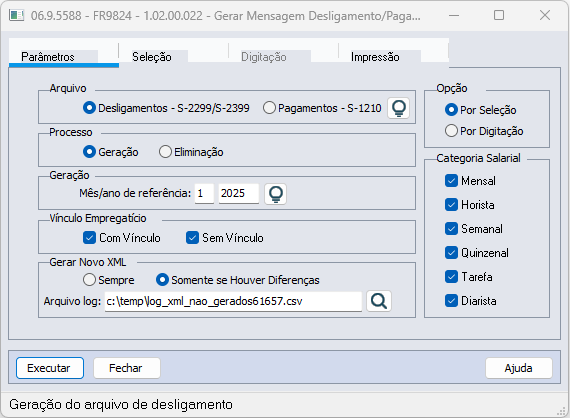The image size is (570, 418).
Task: Click the 'Mês/ano de referência:' label
Action: [x=135, y=193]
